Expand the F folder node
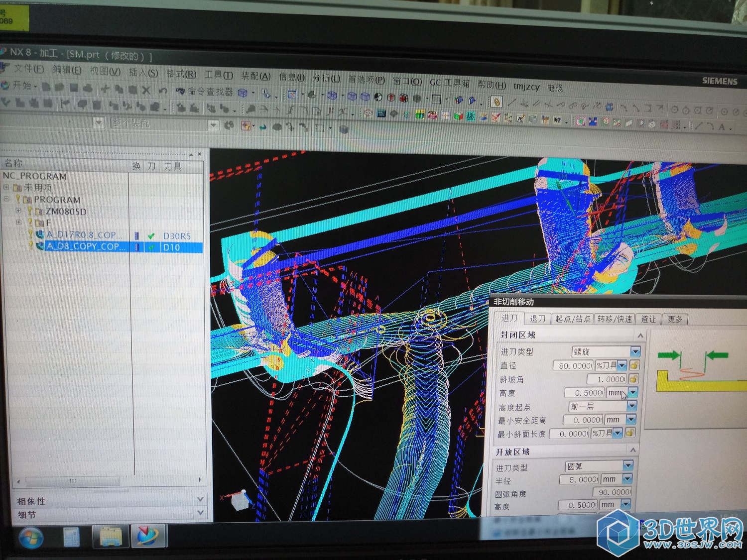 [18, 222]
